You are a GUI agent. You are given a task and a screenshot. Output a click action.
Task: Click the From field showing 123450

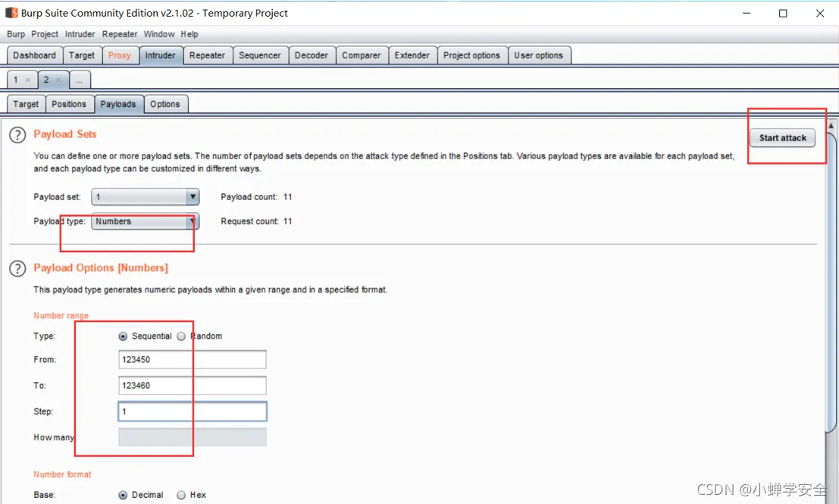click(192, 359)
